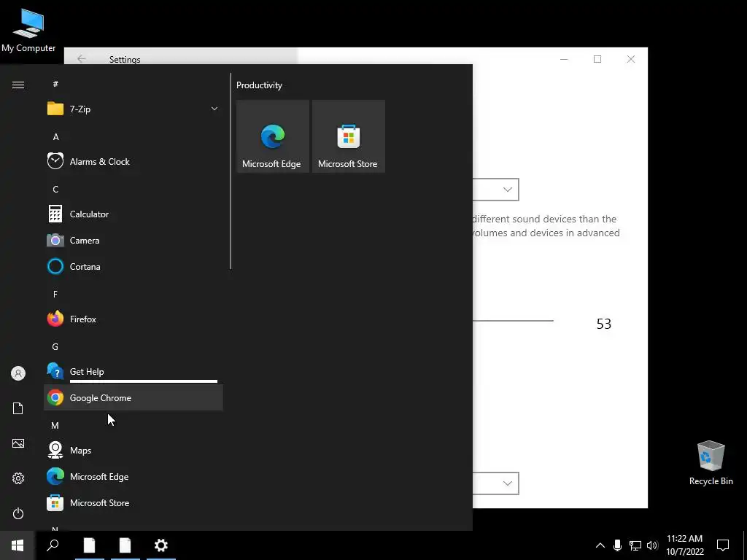Image resolution: width=747 pixels, height=560 pixels.
Task: Open Action Center notifications icon
Action: point(723,545)
